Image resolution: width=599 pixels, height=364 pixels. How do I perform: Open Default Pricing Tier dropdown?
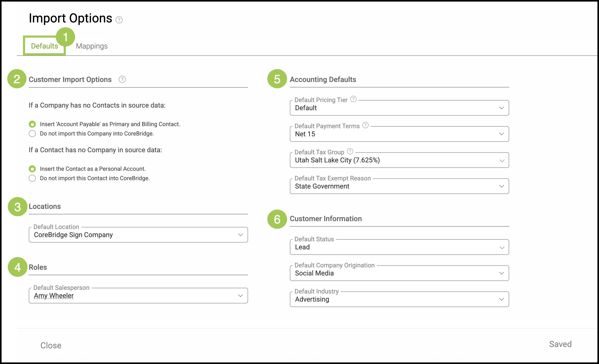pyautogui.click(x=399, y=108)
